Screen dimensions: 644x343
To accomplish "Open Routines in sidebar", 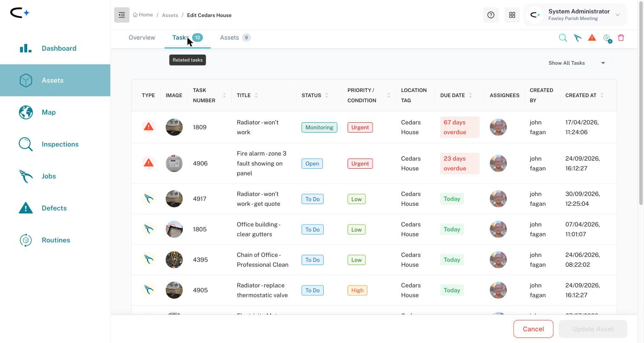I will (x=55, y=240).
